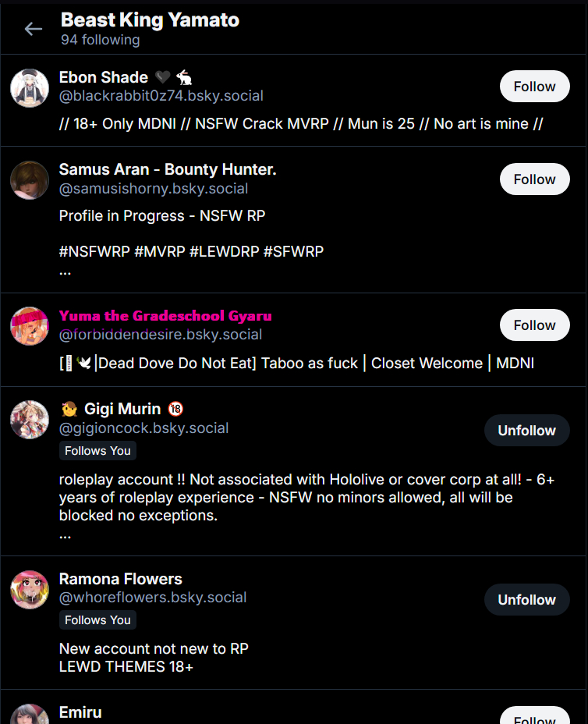Follow Samus Aran - Bounty Hunter
Screen dimensions: 588x724
click(534, 179)
